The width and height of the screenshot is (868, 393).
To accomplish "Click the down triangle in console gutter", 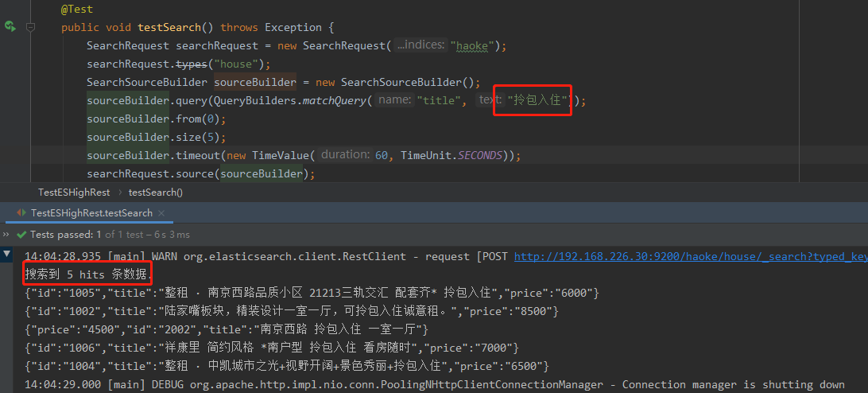I will (6, 255).
